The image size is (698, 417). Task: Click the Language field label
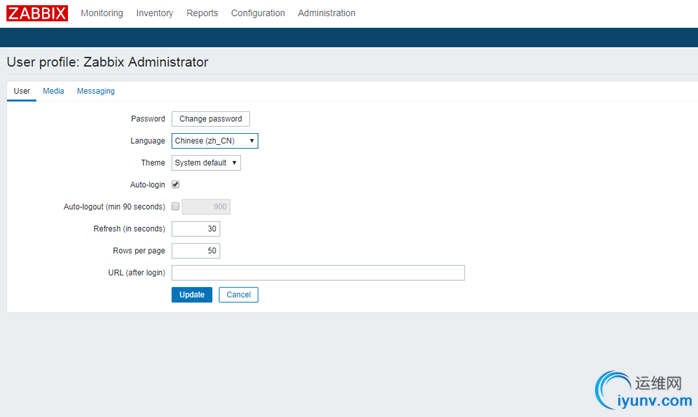coord(147,141)
